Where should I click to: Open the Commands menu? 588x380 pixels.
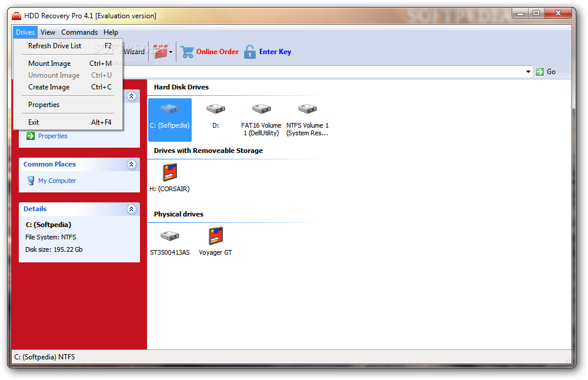(79, 32)
